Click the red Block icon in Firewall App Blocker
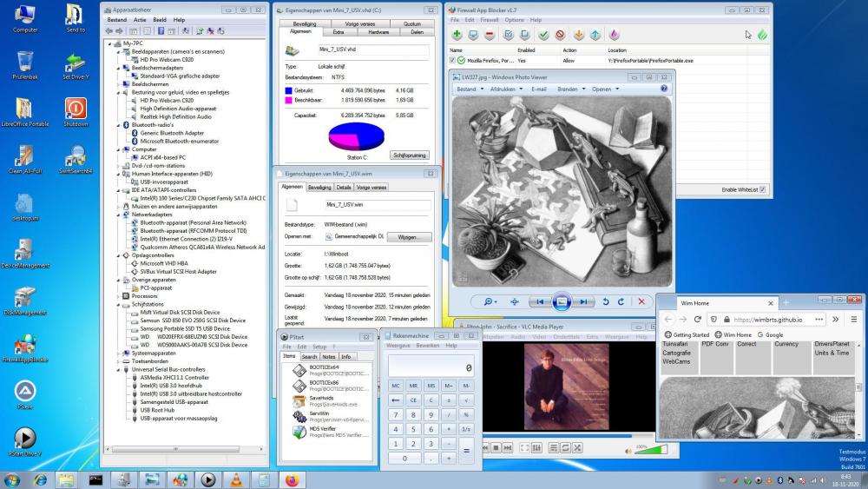The image size is (868, 489). (x=560, y=36)
